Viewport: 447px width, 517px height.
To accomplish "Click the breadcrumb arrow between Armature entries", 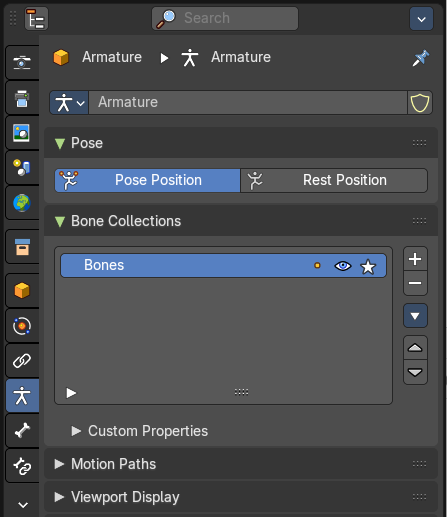I will [x=164, y=58].
